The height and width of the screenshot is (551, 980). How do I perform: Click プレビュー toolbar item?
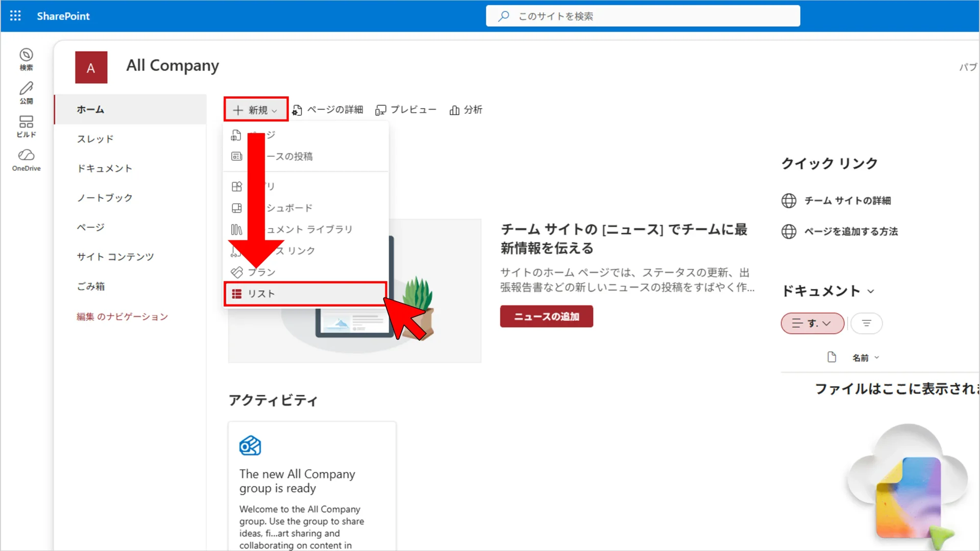406,110
